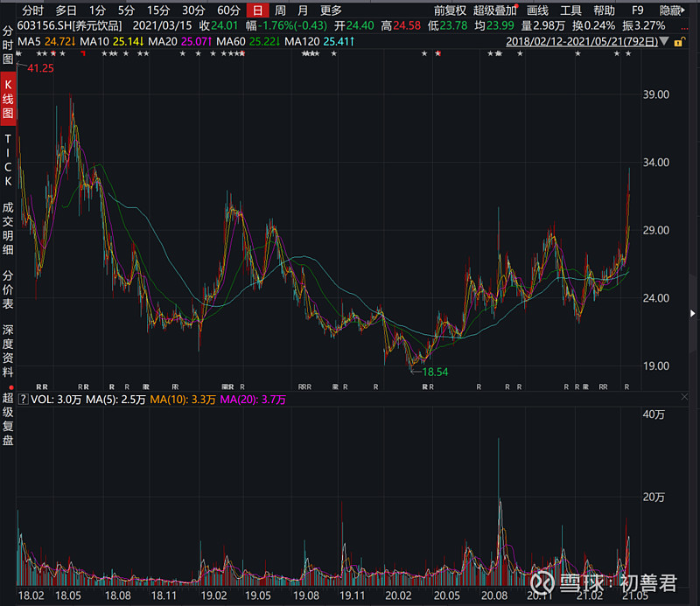Open 超级复盘 in left sidebar
The height and width of the screenshot is (606, 700).
coord(8,419)
